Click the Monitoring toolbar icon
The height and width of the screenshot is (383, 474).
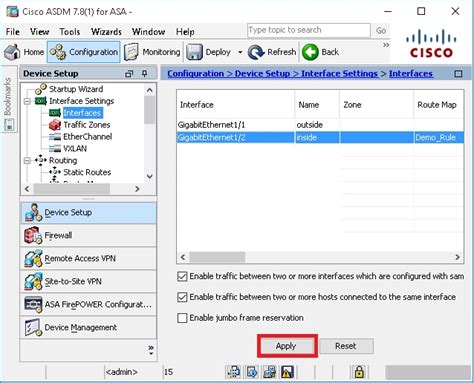point(131,52)
